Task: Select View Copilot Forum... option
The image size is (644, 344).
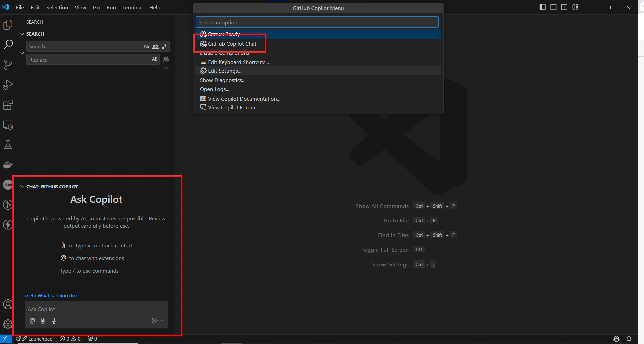Action: [318, 107]
